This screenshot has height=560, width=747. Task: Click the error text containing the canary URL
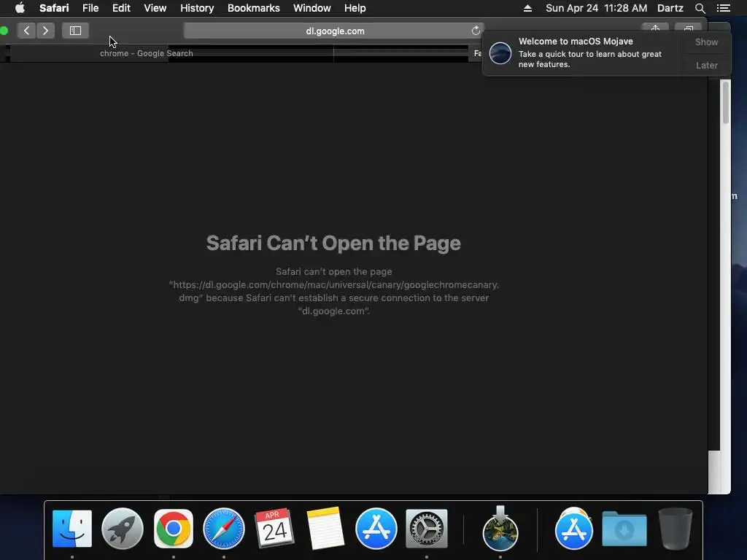point(333,291)
